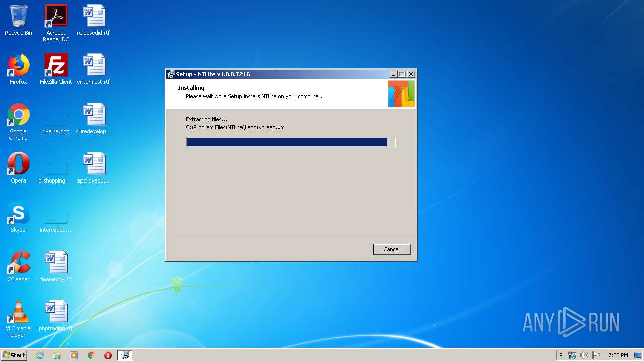The width and height of the screenshot is (644, 362).
Task: Launch Opera from the desktop
Action: 18,168
